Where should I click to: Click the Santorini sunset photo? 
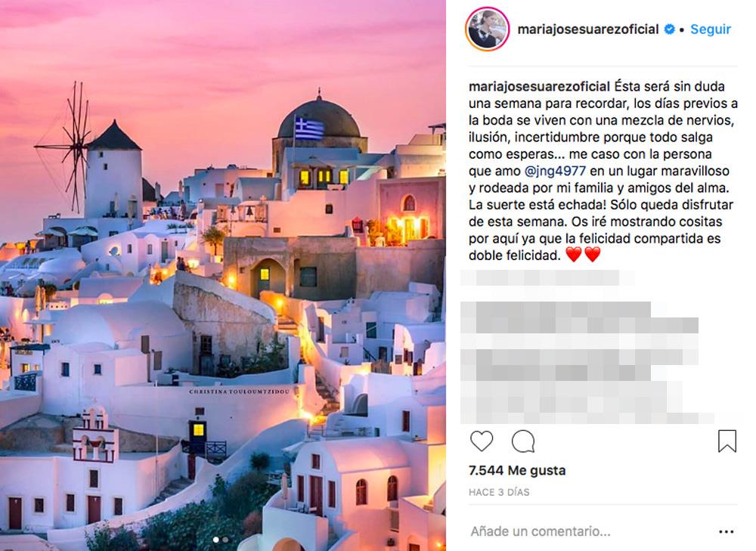pyautogui.click(x=223, y=275)
